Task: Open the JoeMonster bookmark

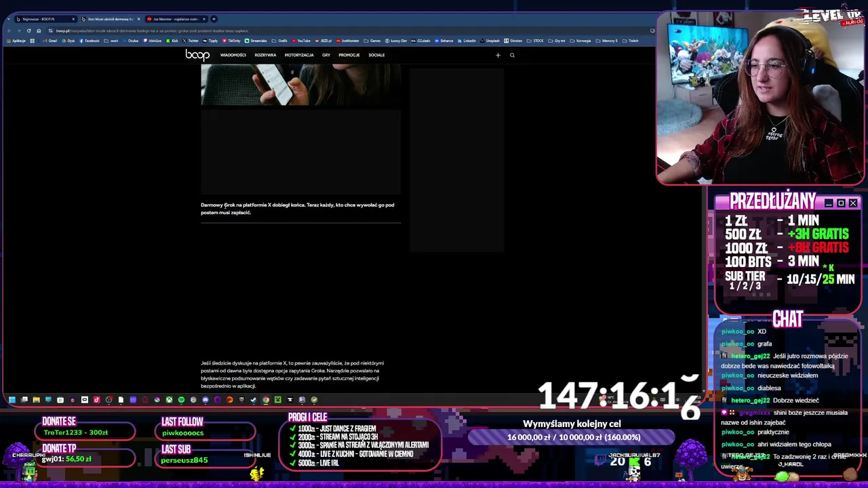Action: [x=348, y=41]
